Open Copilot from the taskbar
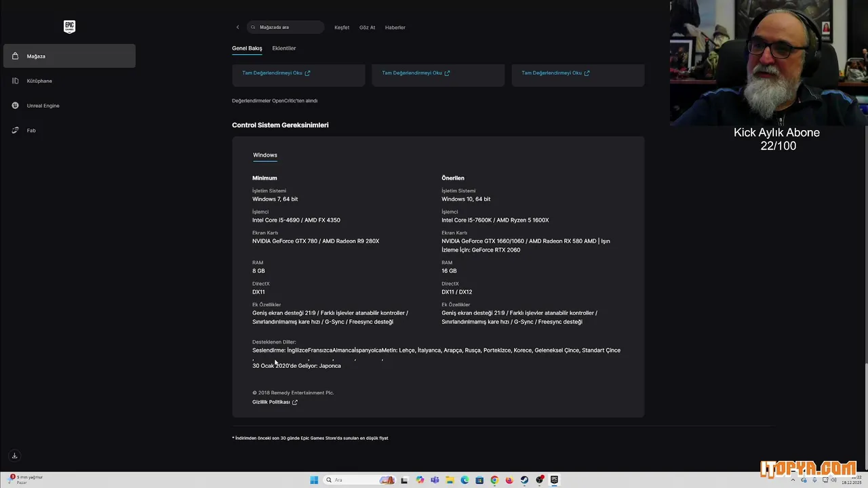The height and width of the screenshot is (488, 868). click(x=420, y=480)
